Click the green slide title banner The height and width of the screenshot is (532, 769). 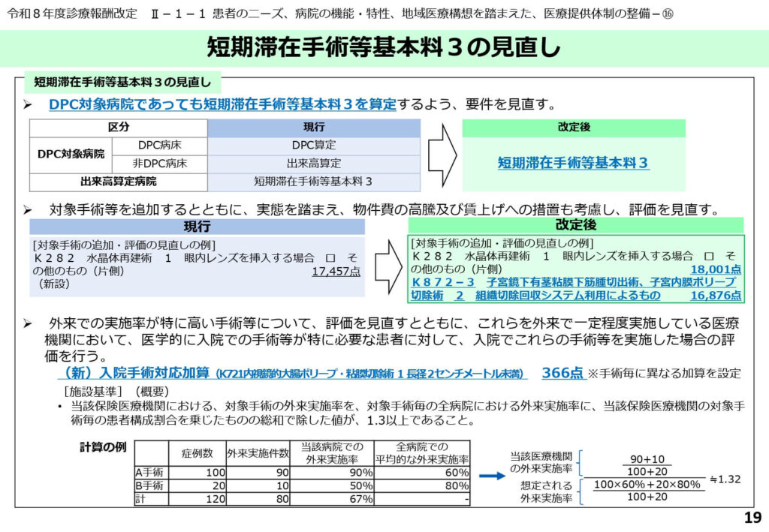point(384,48)
